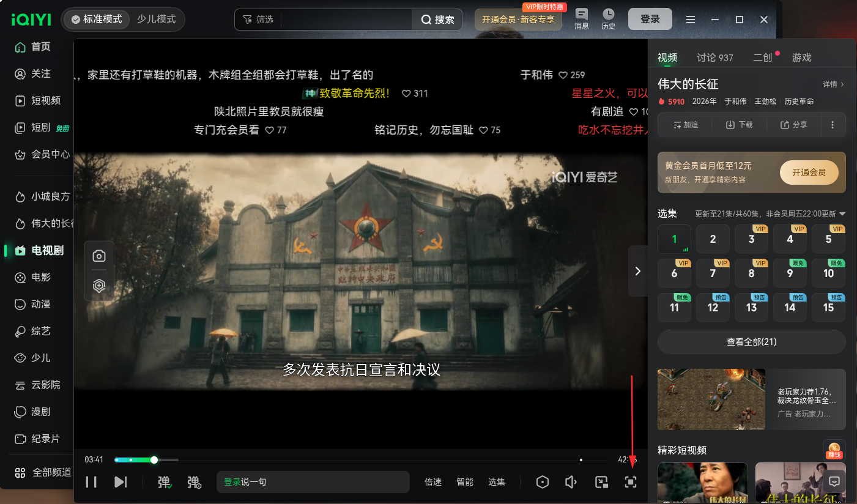Click the danmaku comment input field
Viewport: 857px width, 504px height.
[x=313, y=482]
